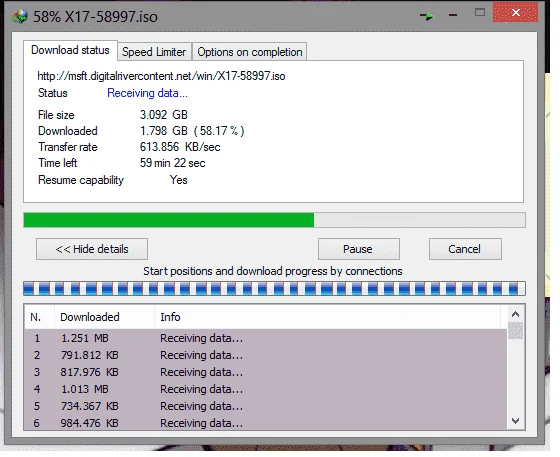Close the download window with red X
The image size is (560, 457).
tap(515, 12)
